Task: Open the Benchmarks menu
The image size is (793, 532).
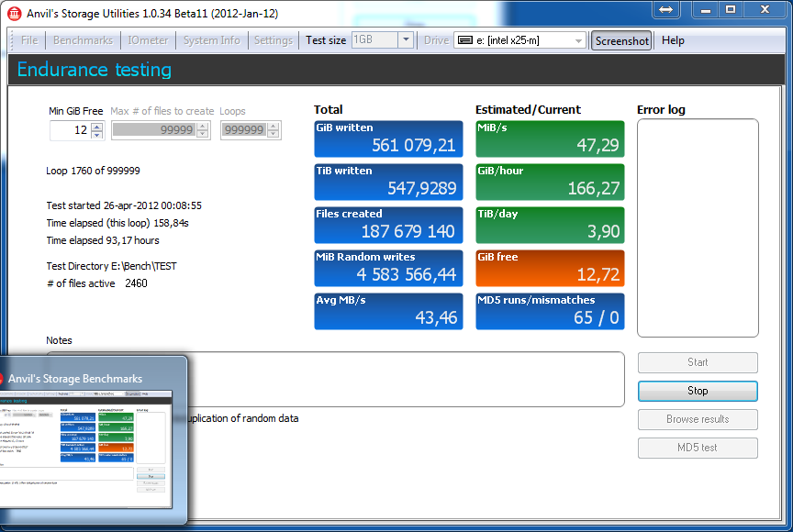Action: pyautogui.click(x=83, y=40)
